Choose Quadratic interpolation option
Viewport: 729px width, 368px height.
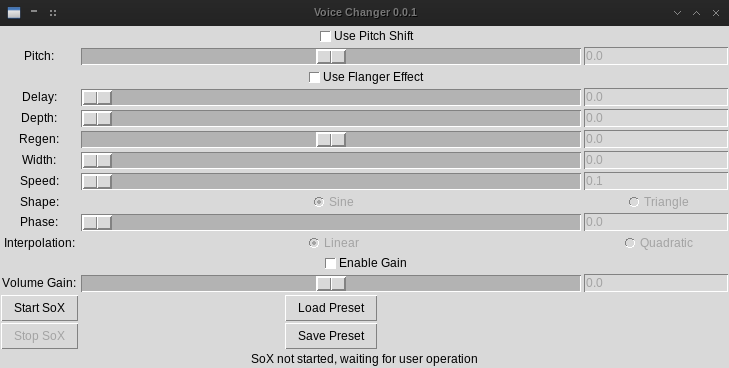[630, 243]
